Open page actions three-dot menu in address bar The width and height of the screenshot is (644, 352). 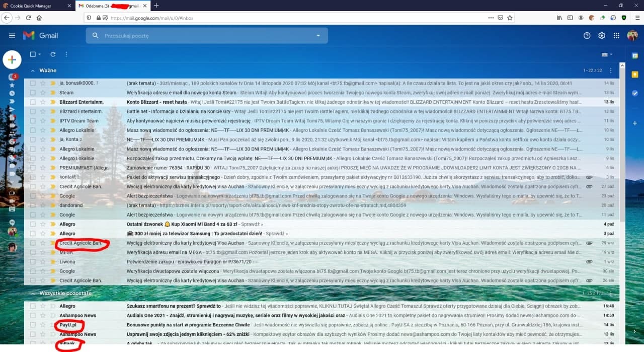point(491,18)
